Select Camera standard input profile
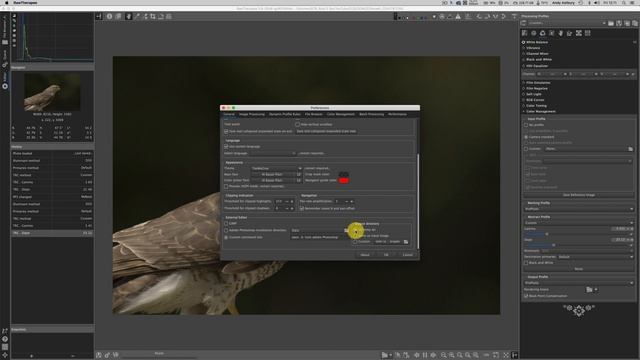 526,137
